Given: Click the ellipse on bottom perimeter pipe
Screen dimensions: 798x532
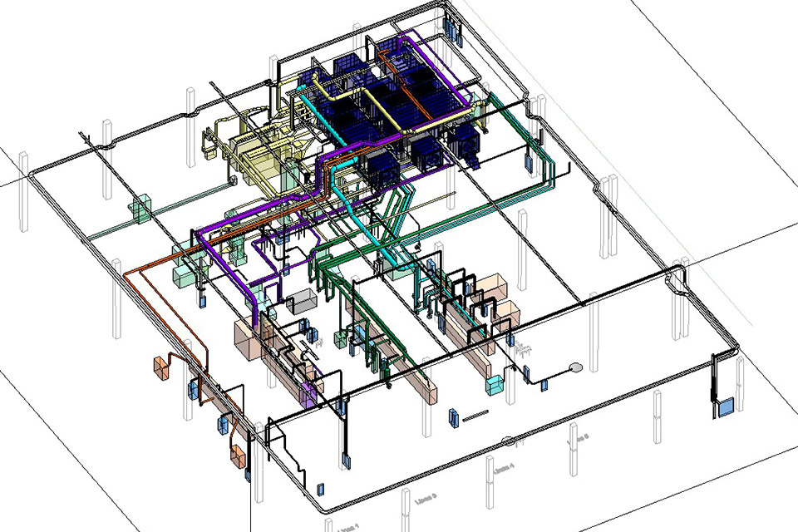Looking at the screenshot, I should coord(508,441).
